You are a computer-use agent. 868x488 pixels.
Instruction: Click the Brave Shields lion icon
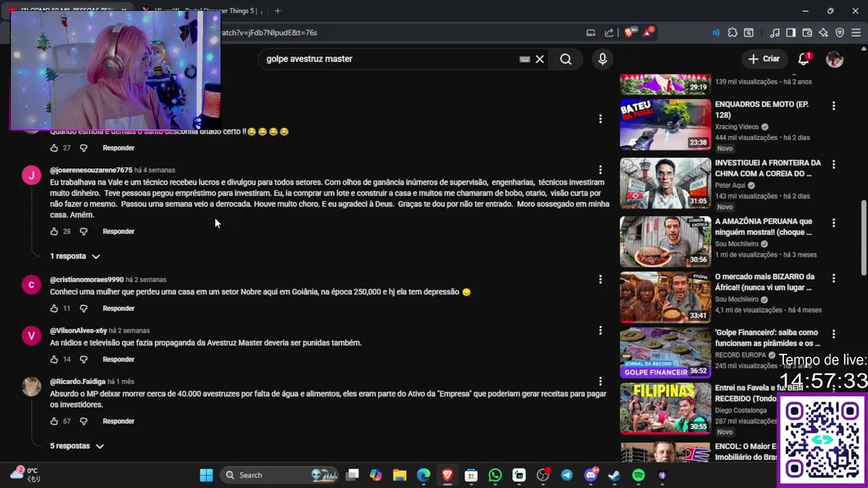pos(629,33)
